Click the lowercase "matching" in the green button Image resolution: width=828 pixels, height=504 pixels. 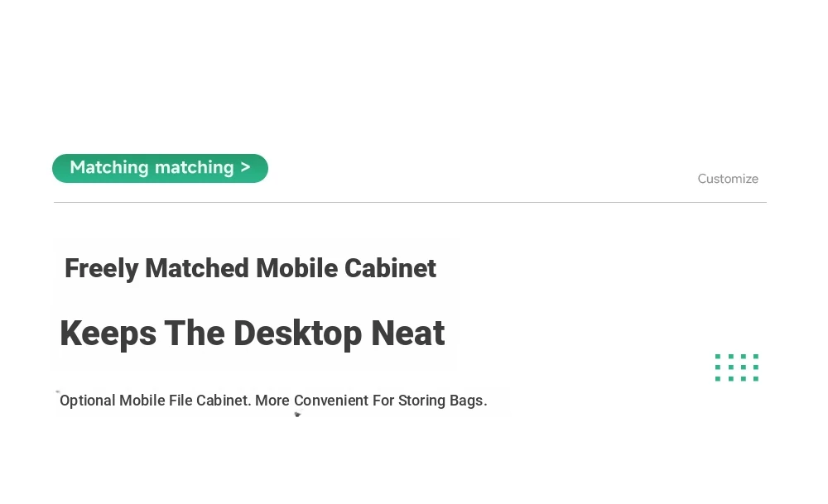[195, 168]
